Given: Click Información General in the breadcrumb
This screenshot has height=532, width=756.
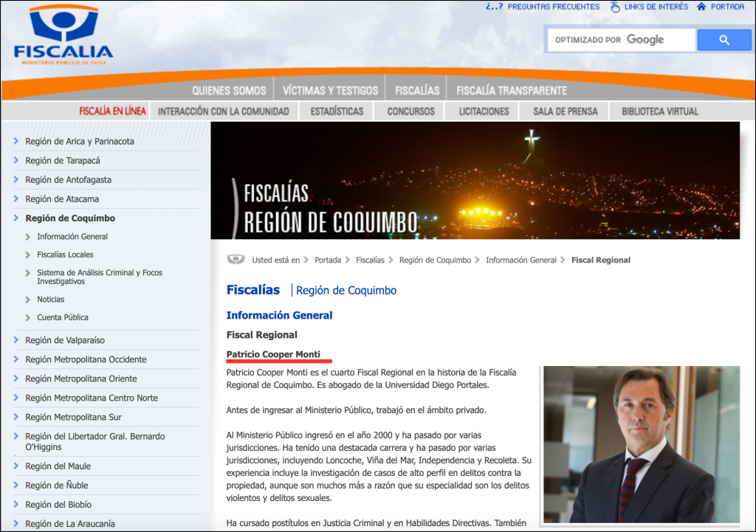Looking at the screenshot, I should [x=521, y=260].
